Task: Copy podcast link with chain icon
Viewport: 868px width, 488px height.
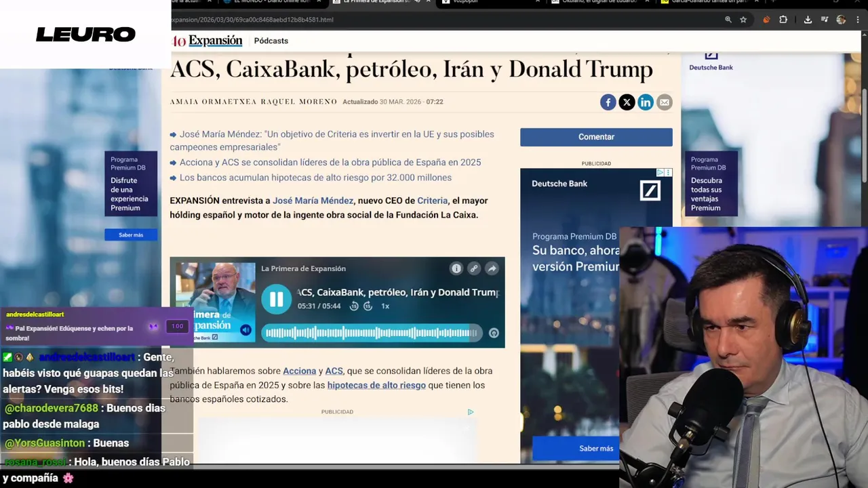Action: (x=474, y=268)
